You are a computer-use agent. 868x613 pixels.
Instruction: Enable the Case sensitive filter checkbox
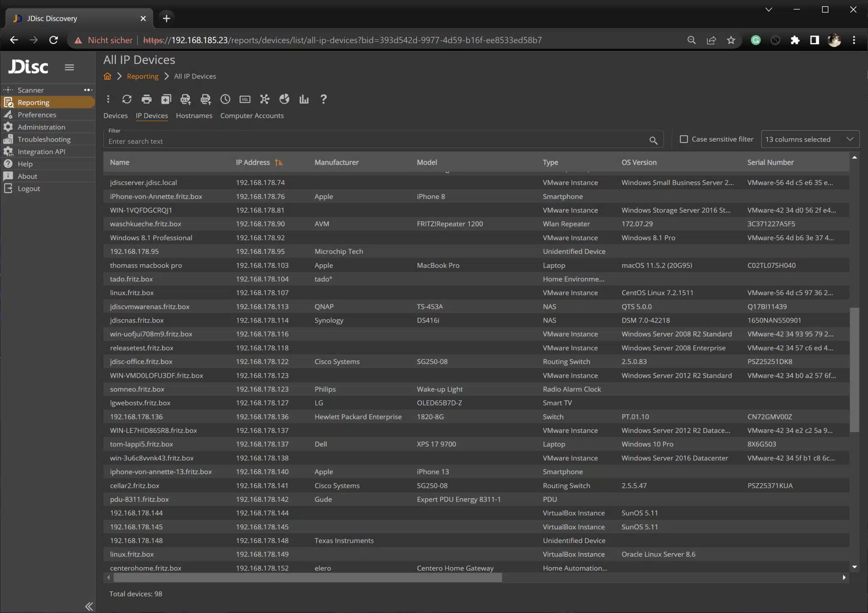(x=684, y=139)
